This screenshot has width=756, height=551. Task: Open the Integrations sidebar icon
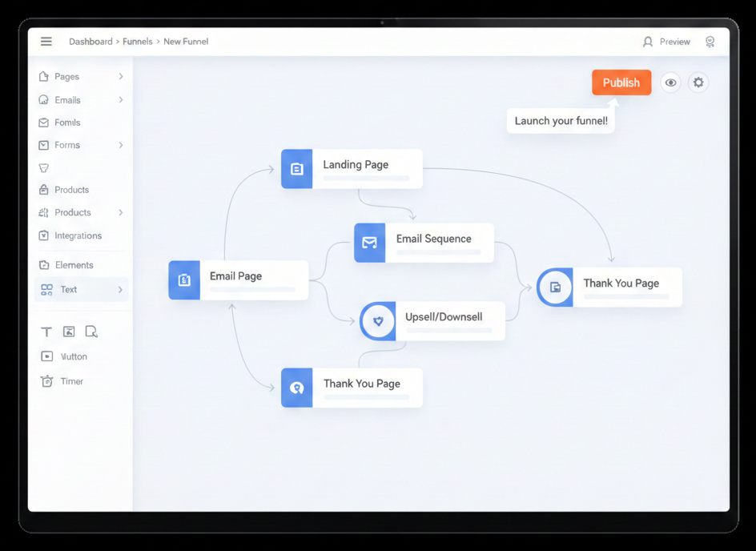click(44, 235)
